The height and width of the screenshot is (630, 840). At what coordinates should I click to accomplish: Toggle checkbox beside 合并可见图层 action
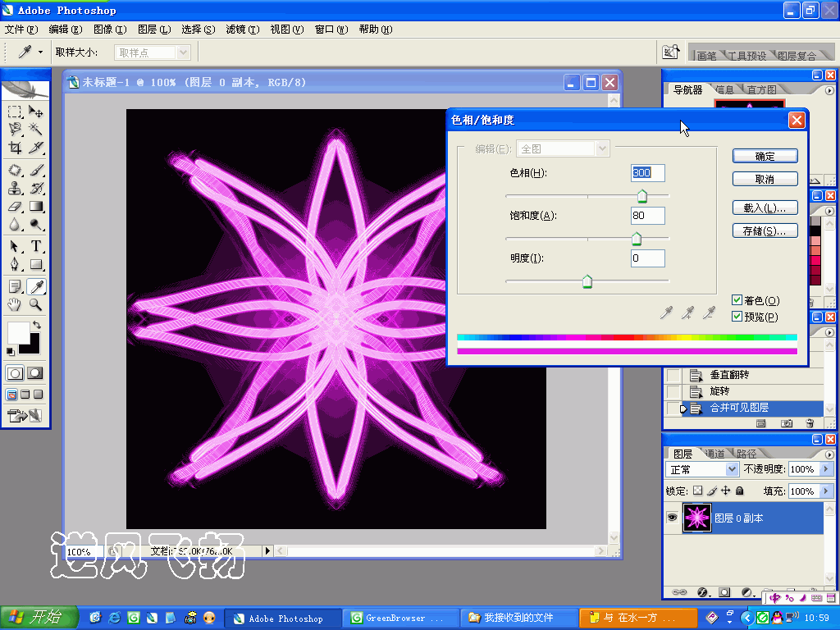(x=673, y=408)
